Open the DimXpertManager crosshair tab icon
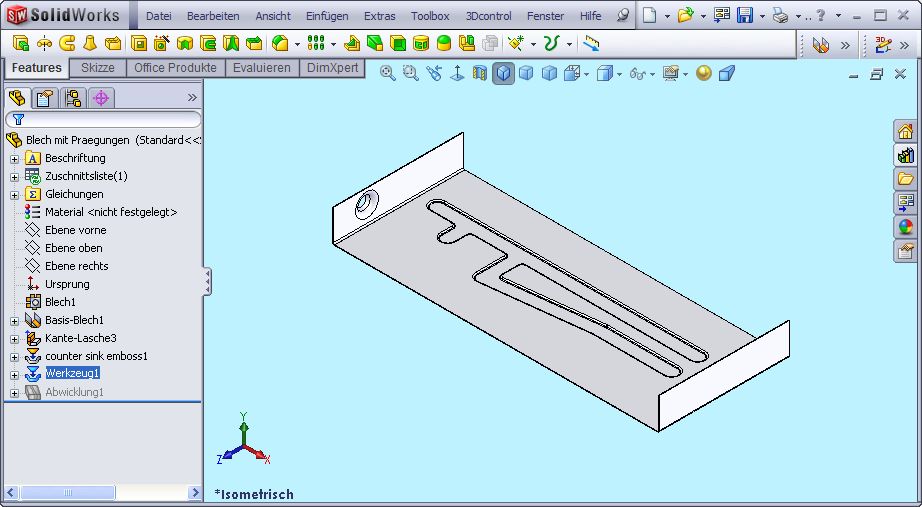 point(100,97)
